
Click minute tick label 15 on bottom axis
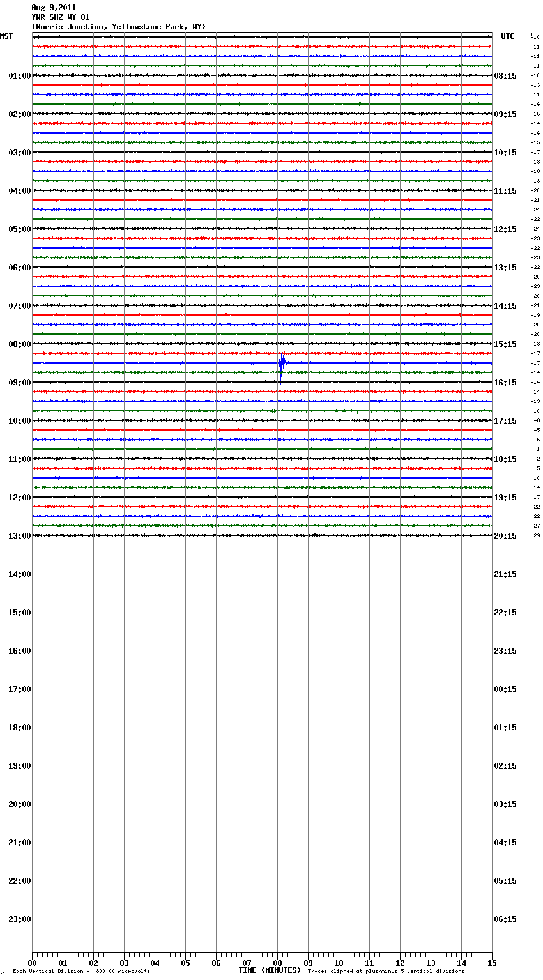pos(492,963)
